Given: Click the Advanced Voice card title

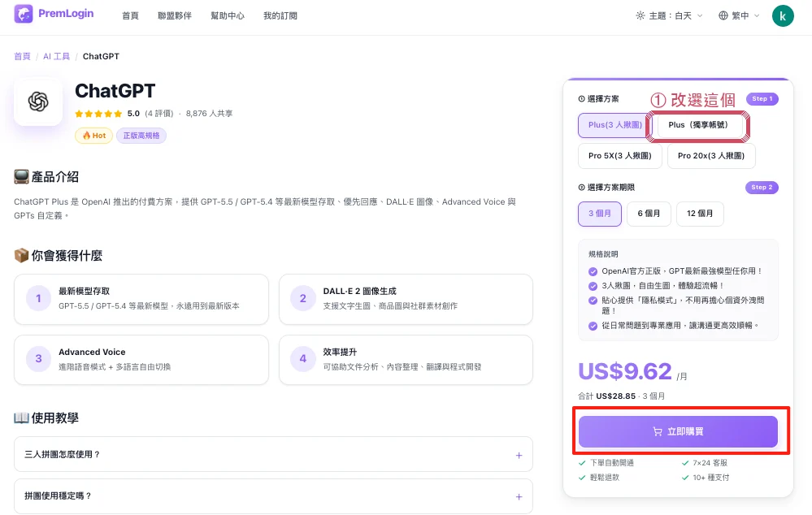Looking at the screenshot, I should click(92, 352).
